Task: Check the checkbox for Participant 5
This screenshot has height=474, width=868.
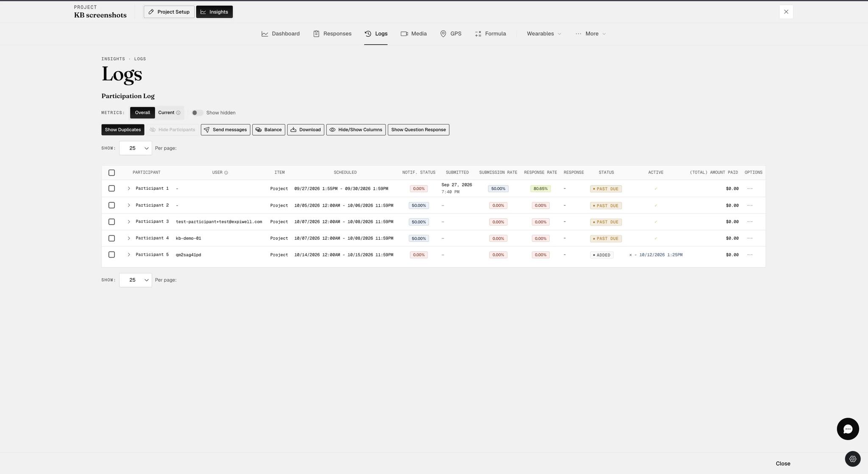Action: [x=111, y=255]
